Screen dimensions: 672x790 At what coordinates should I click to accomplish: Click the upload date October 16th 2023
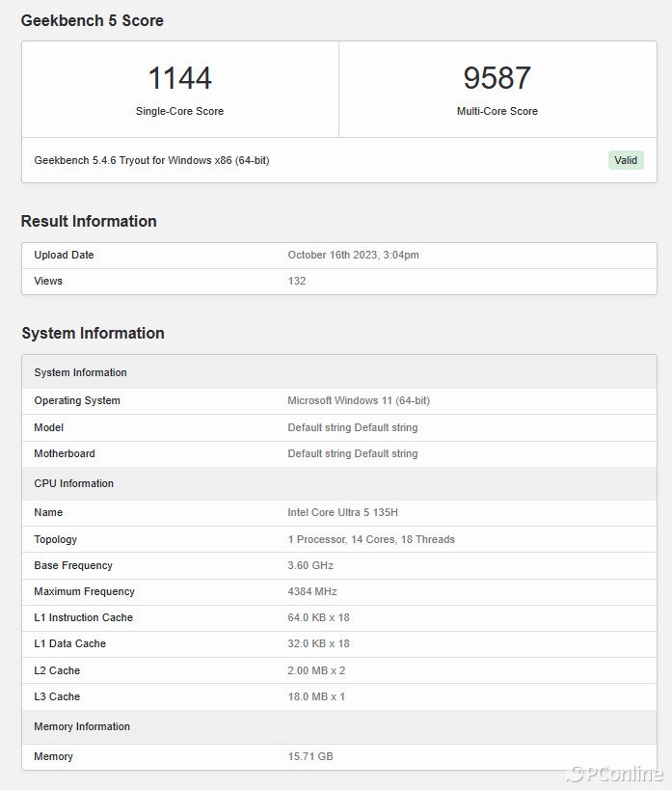pos(353,255)
